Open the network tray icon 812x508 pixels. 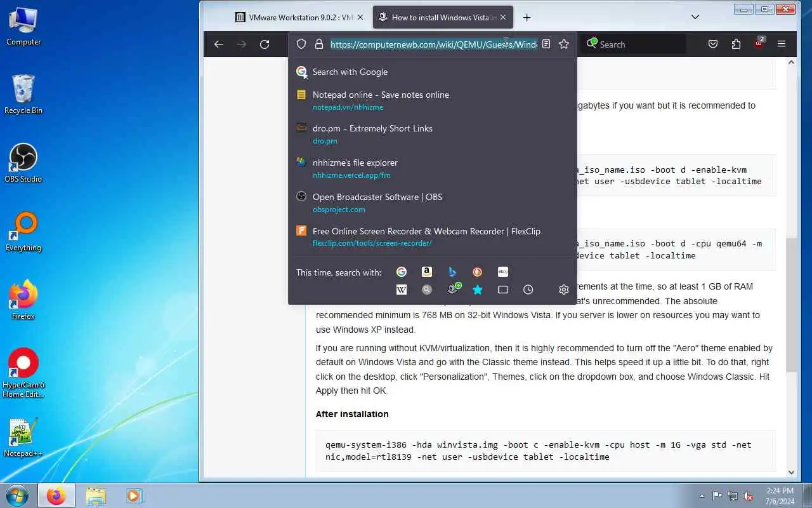[x=733, y=496]
